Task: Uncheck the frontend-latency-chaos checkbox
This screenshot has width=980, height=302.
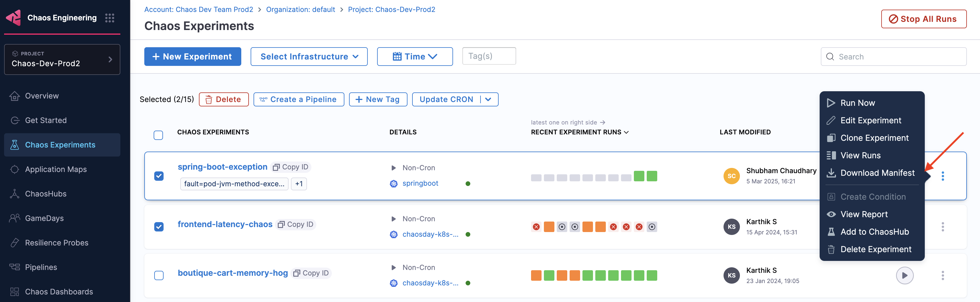Action: point(159,227)
